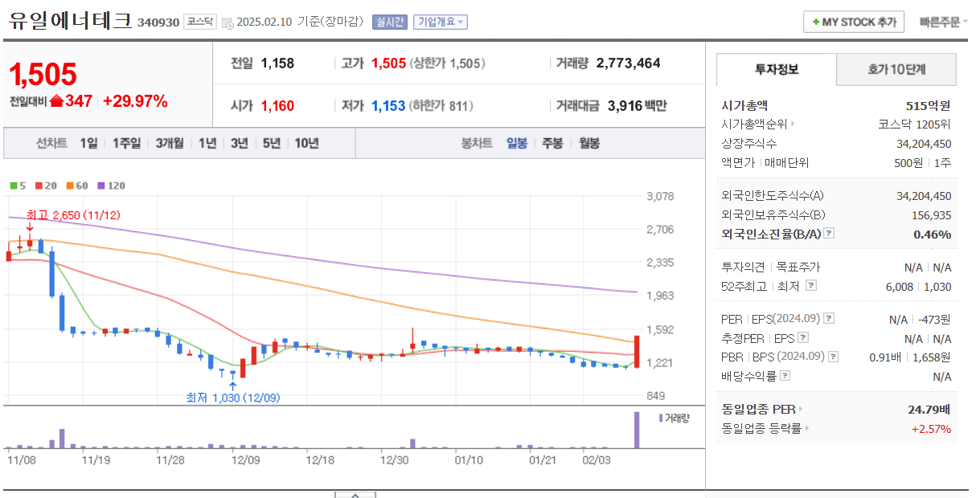980x498 pixels.
Task: Click the 515억원 market cap value
Action: [x=929, y=105]
